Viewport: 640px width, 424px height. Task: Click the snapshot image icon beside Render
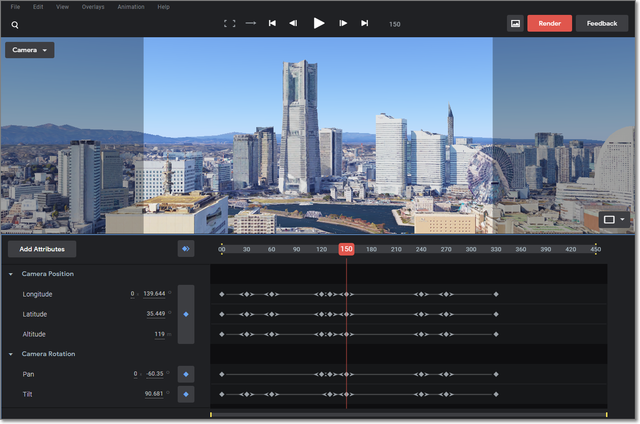(x=515, y=23)
